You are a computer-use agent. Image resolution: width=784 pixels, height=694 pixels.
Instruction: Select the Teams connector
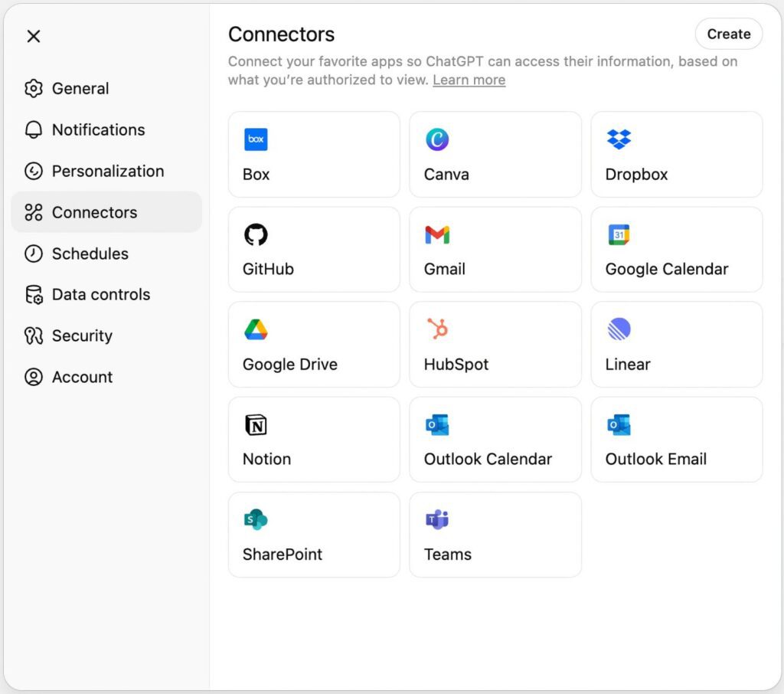click(x=495, y=534)
